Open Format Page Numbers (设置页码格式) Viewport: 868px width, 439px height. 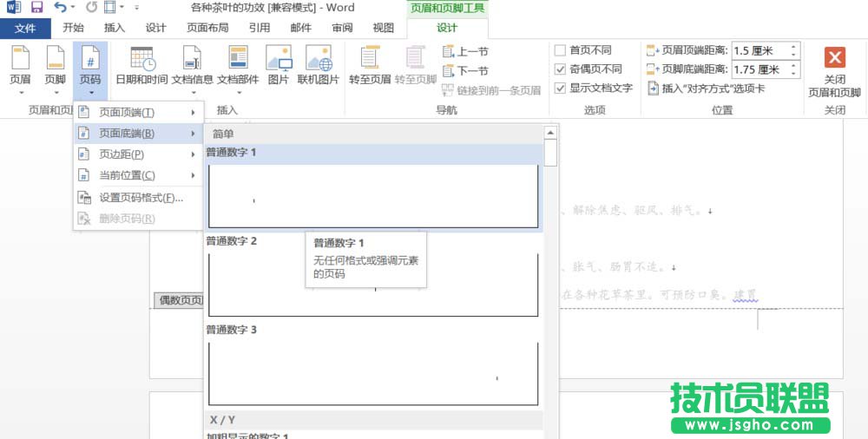[138, 198]
